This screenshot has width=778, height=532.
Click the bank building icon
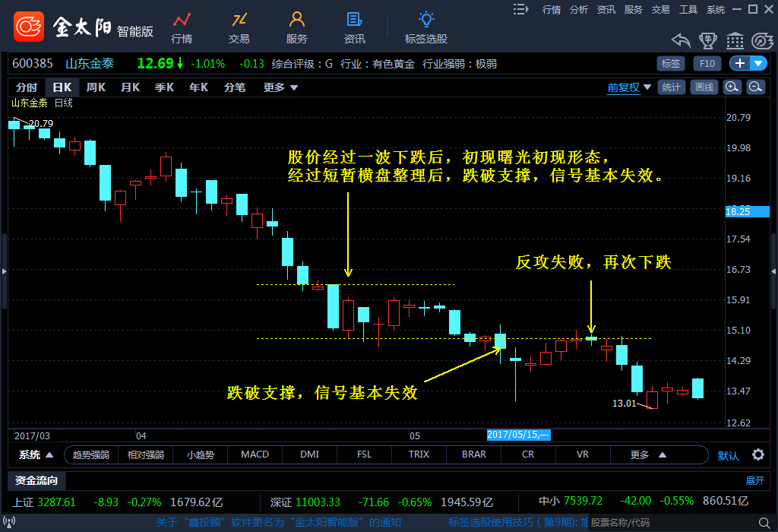pos(735,41)
